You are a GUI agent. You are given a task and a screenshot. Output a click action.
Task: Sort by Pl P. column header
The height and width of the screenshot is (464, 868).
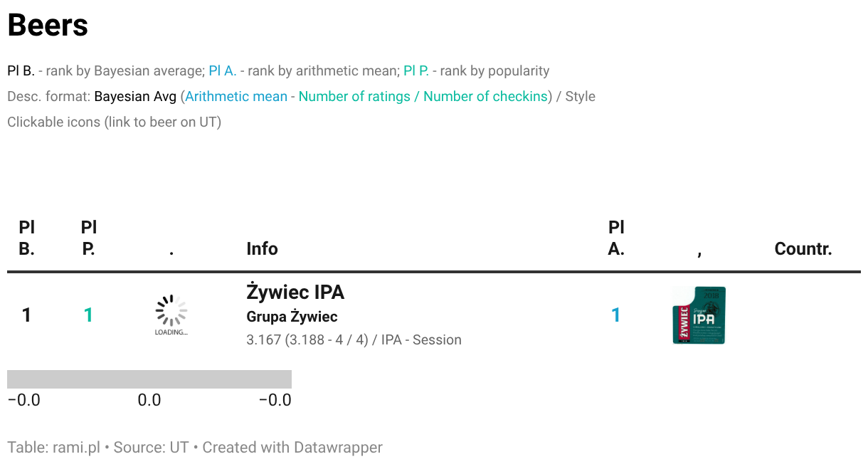click(x=89, y=238)
